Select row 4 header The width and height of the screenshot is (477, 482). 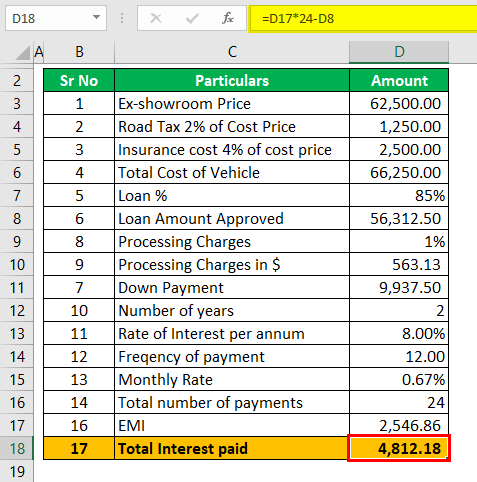click(17, 127)
